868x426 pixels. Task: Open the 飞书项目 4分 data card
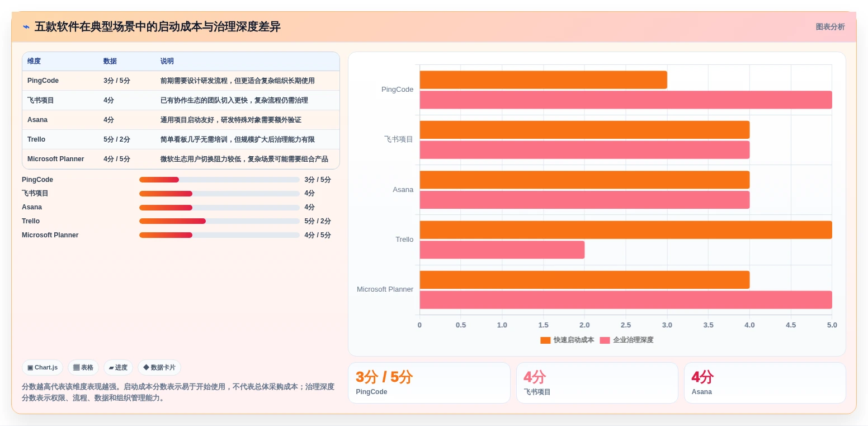coord(597,383)
